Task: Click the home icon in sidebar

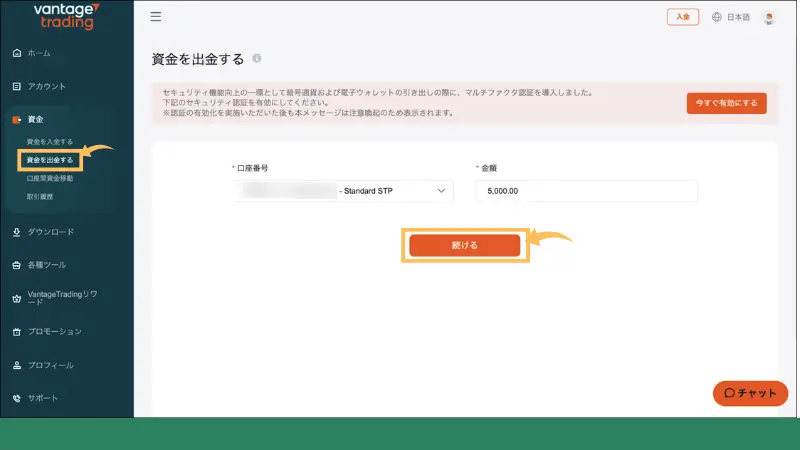Action: pyautogui.click(x=17, y=53)
